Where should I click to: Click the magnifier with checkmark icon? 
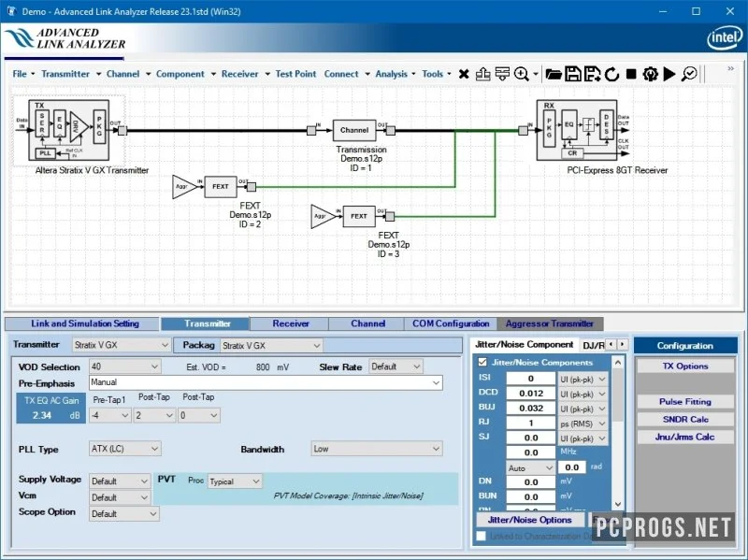click(689, 74)
